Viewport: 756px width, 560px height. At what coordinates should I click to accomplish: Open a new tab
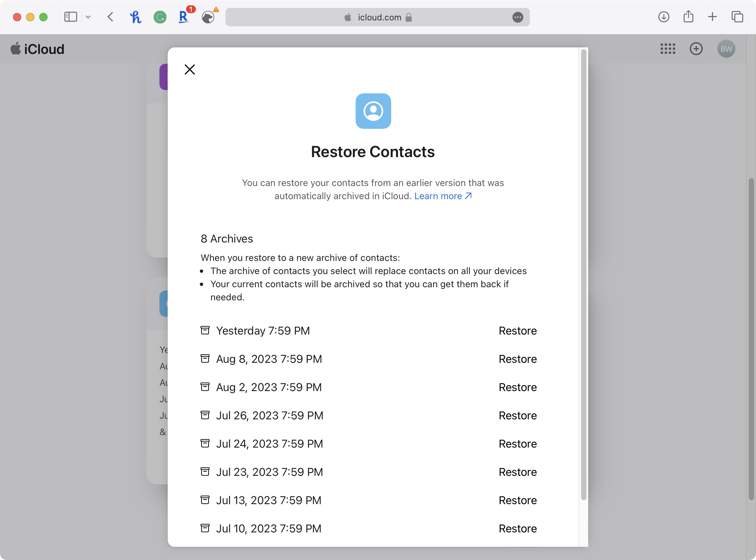[712, 17]
